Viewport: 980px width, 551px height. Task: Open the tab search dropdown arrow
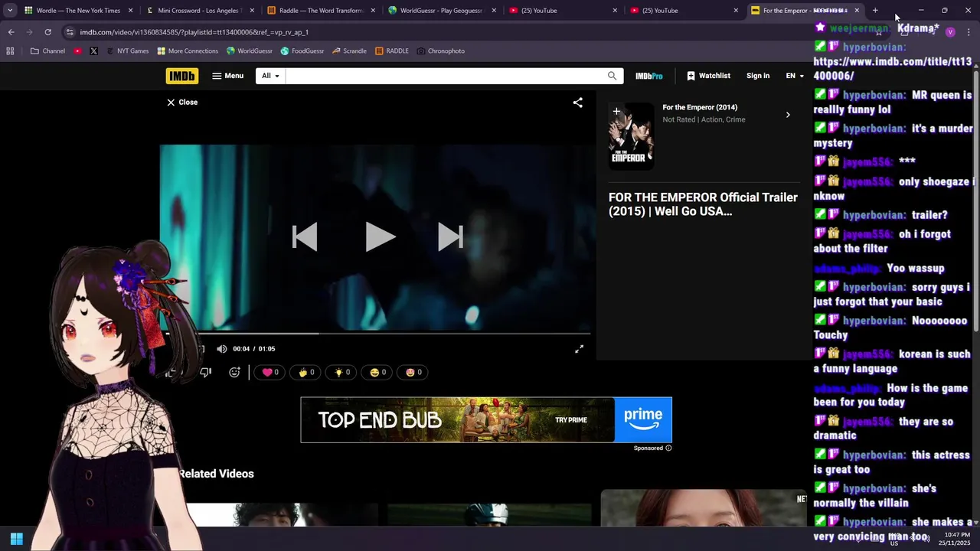point(10,11)
